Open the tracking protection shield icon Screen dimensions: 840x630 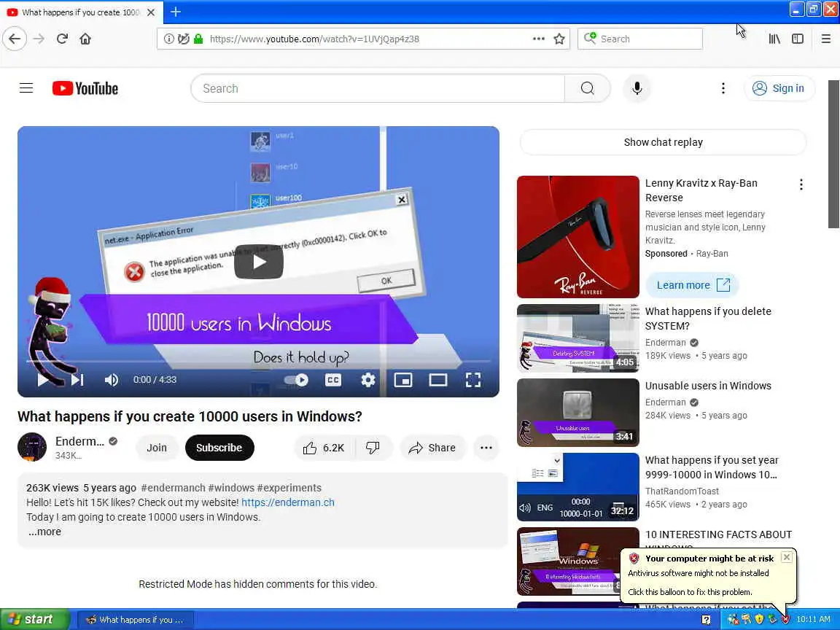[x=184, y=39]
